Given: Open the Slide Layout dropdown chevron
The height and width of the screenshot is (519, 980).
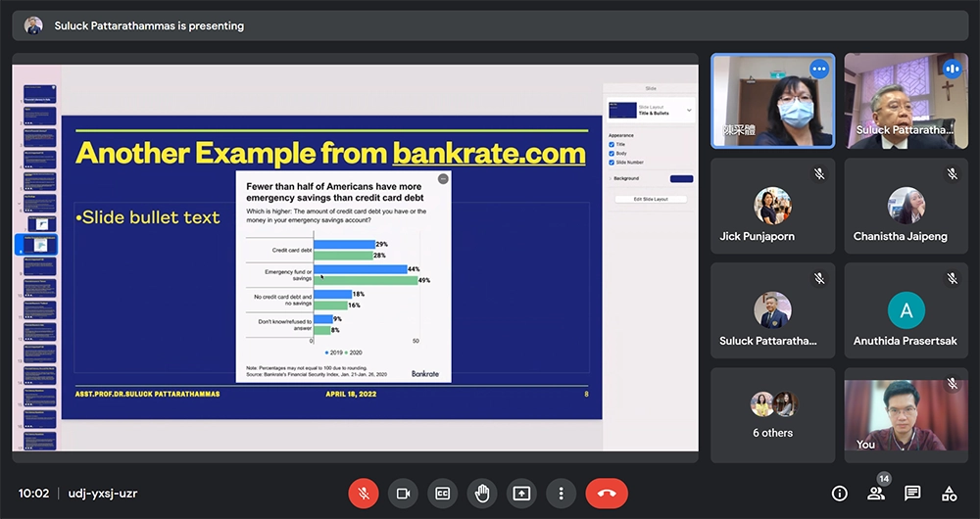Looking at the screenshot, I should pyautogui.click(x=689, y=110).
